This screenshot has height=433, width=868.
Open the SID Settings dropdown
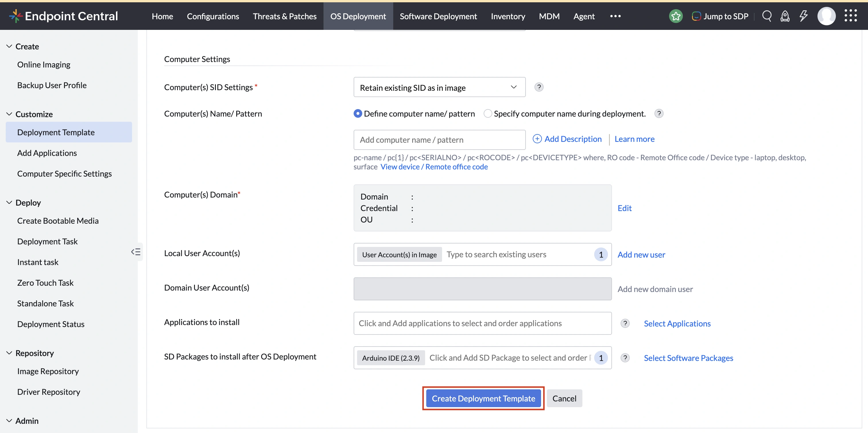click(x=439, y=87)
